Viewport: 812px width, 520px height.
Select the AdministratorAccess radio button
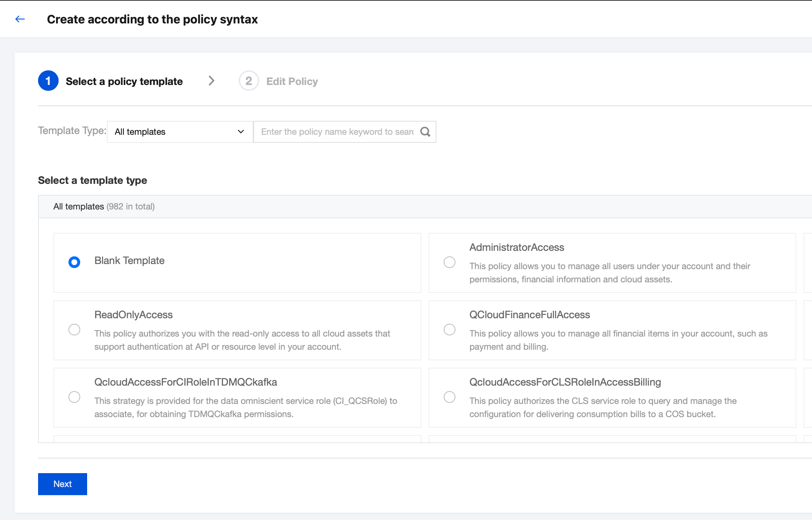pyautogui.click(x=449, y=262)
